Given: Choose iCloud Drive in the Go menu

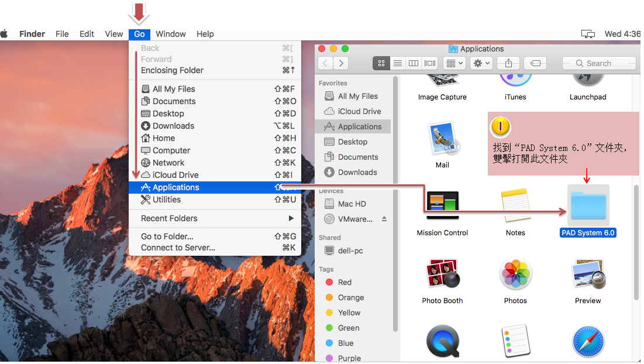Looking at the screenshot, I should click(x=215, y=175).
